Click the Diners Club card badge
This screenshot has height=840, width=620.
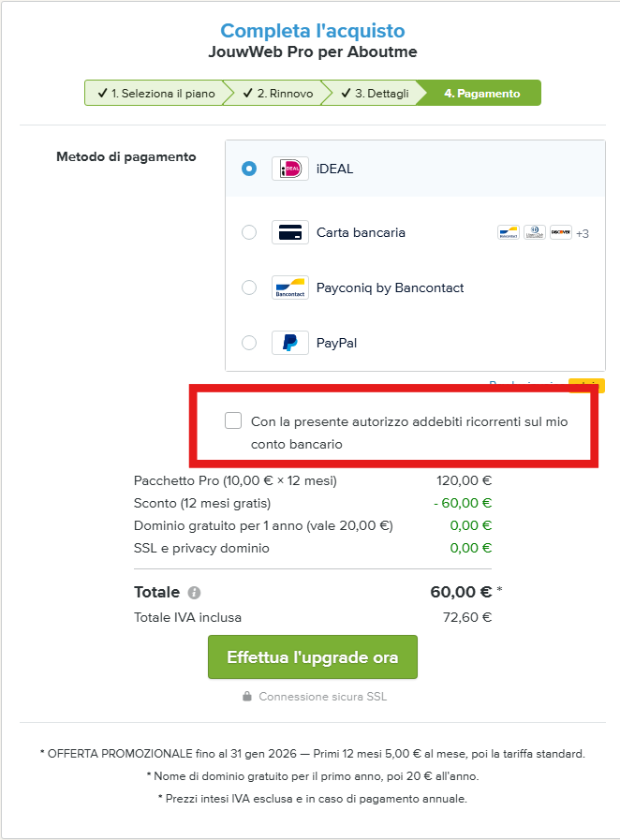(535, 232)
